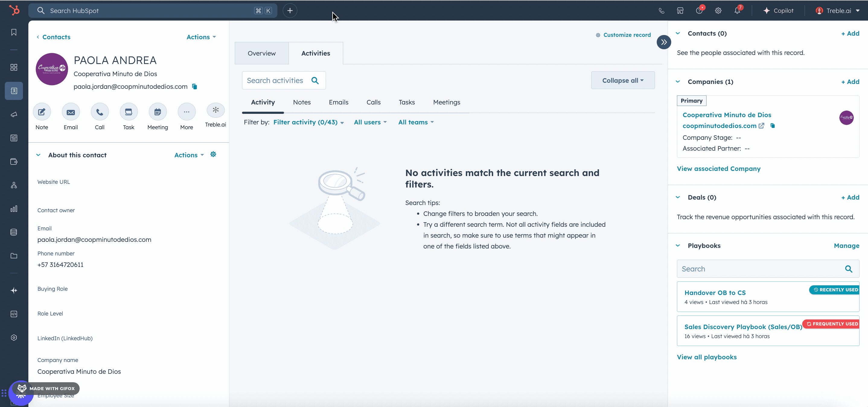Click the Note action icon

[42, 112]
